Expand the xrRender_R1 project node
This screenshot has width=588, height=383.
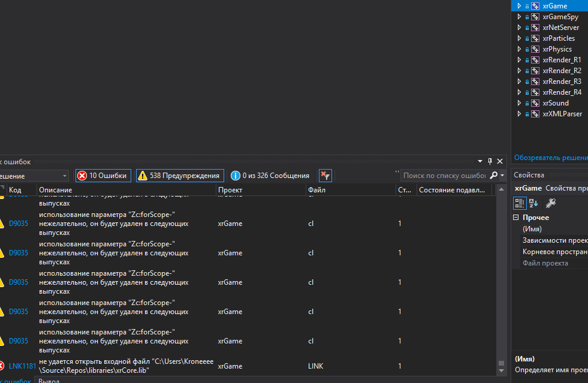click(519, 60)
